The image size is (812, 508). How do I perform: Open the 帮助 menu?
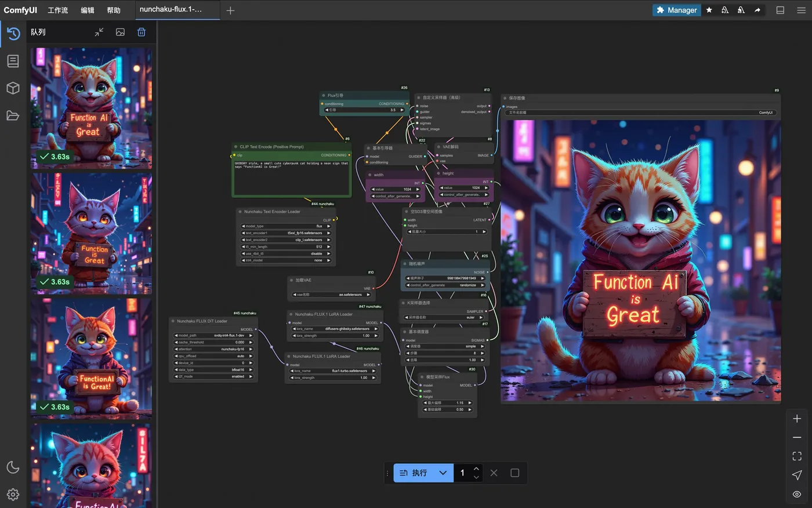tap(114, 10)
